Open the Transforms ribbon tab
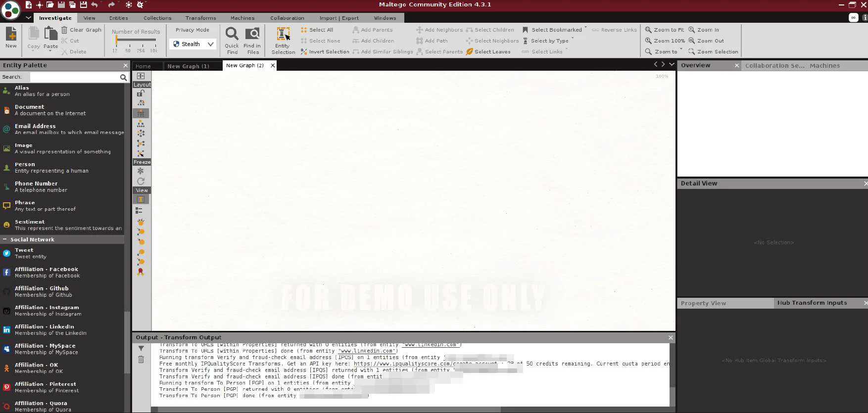Image resolution: width=868 pixels, height=413 pixels. [x=201, y=18]
